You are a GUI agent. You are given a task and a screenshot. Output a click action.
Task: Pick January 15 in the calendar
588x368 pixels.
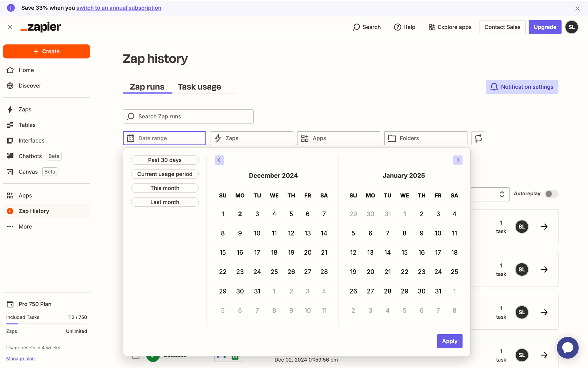tap(405, 252)
